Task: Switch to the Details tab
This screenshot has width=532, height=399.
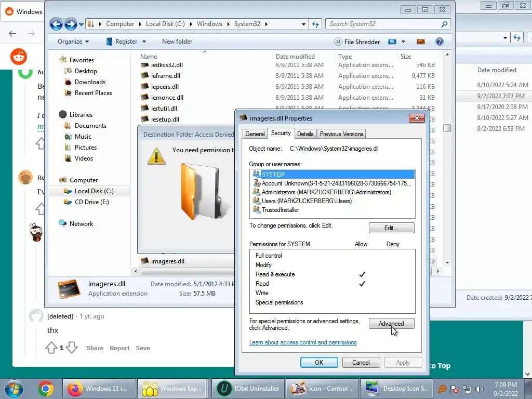Action: coord(305,134)
